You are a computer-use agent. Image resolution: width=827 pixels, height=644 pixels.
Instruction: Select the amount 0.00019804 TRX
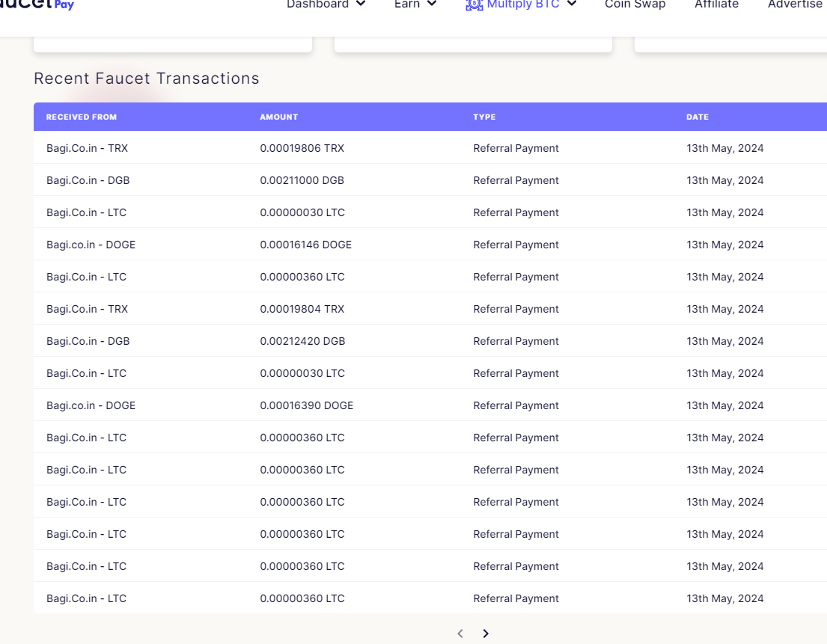(x=302, y=309)
